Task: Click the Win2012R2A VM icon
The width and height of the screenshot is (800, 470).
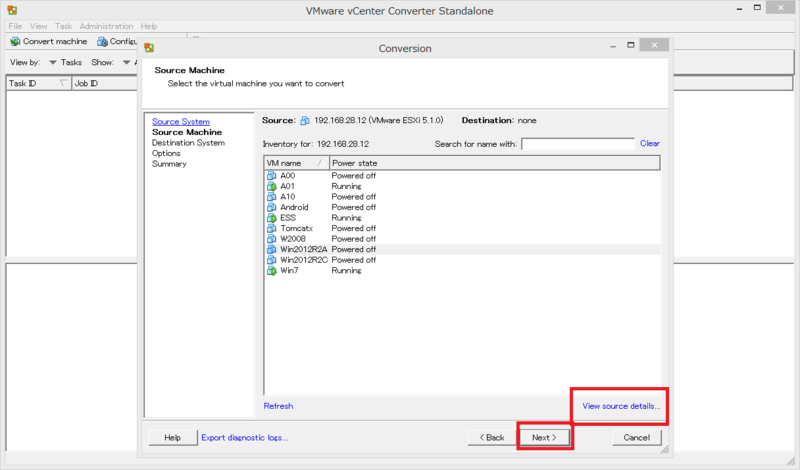Action: (x=271, y=250)
